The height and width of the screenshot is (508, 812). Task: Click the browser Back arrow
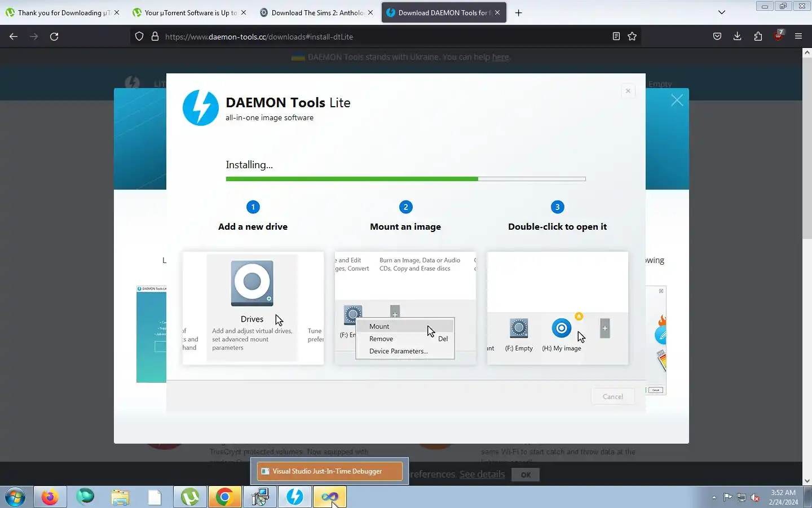coord(14,36)
